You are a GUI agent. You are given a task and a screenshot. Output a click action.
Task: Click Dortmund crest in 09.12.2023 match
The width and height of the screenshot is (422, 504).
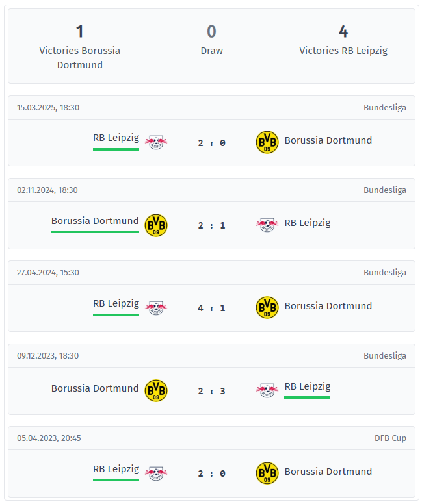click(155, 390)
